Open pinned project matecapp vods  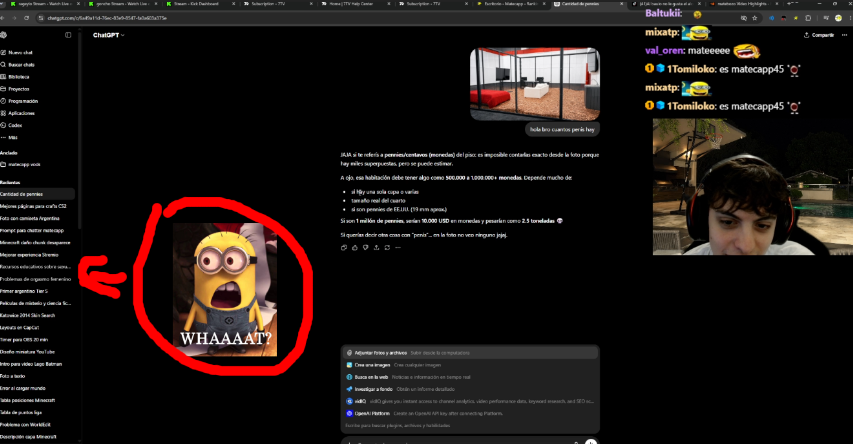23,164
